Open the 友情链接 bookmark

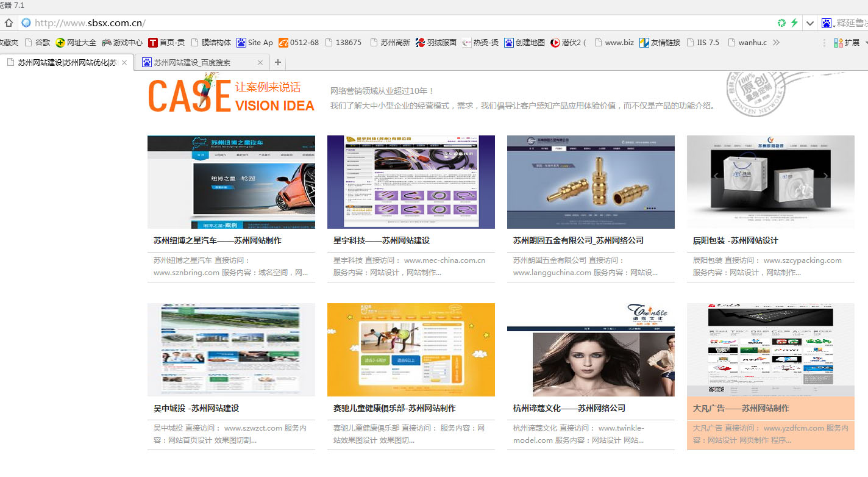click(x=660, y=43)
